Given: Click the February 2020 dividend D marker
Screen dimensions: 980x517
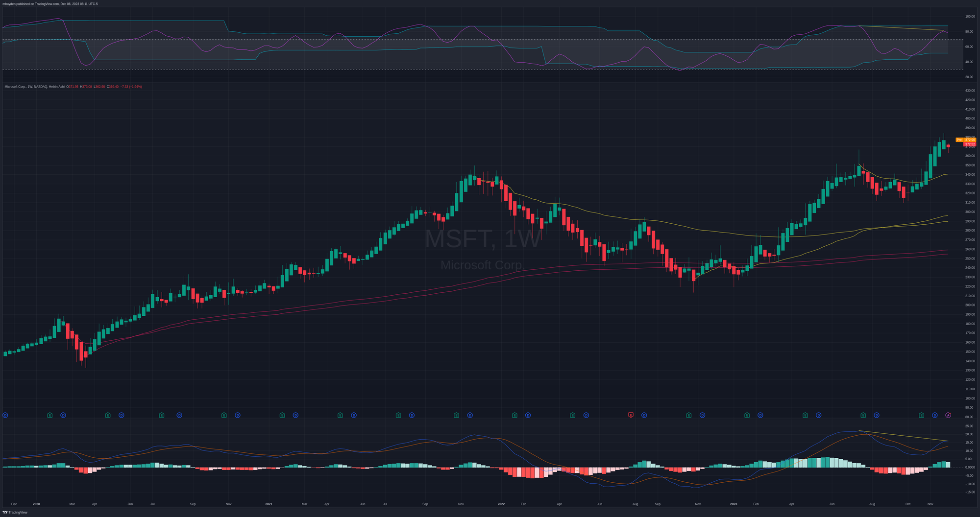Looking at the screenshot, I should tap(63, 415).
